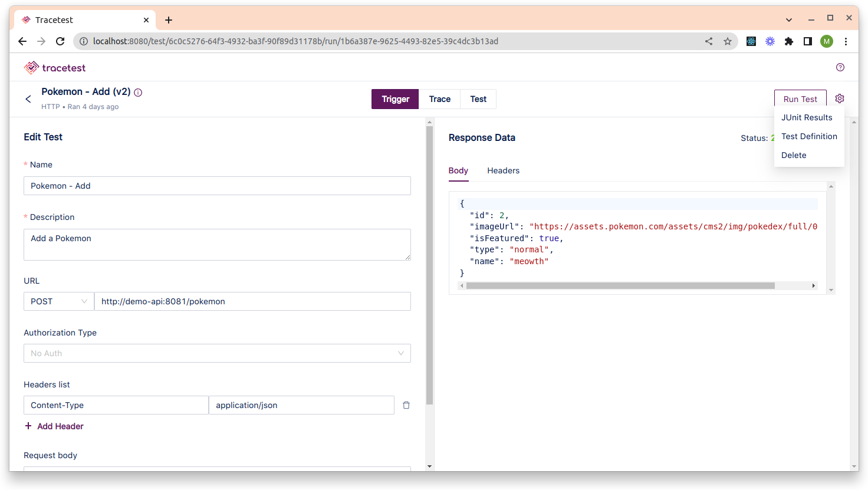Screen dimensions: 868x490
Task: Click the Content-Type header key field
Action: click(x=116, y=405)
